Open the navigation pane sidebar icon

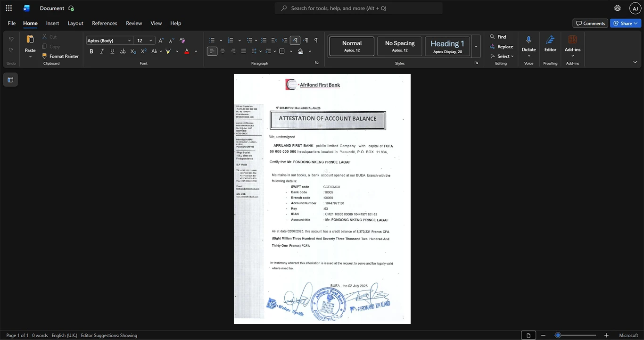pos(10,80)
